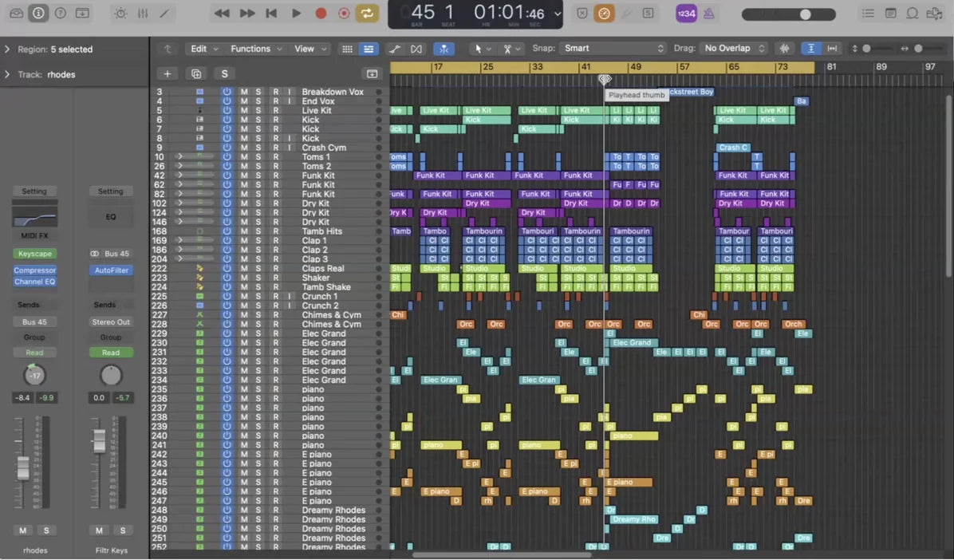Screen dimensions: 954x560
Task: Click the Rewind transport button
Action: (222, 13)
